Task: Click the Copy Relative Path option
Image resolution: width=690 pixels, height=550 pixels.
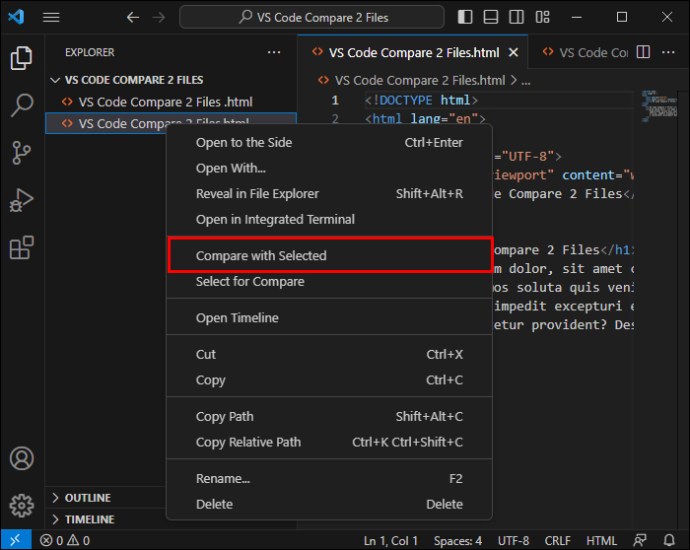Action: point(248,442)
